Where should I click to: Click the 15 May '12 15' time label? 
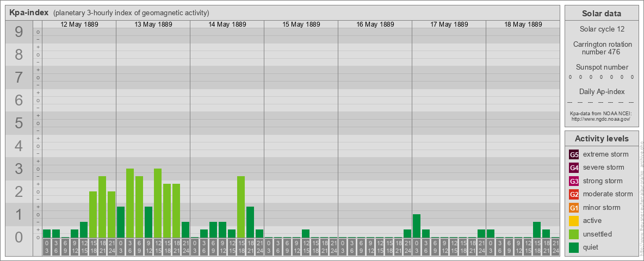tap(306, 247)
